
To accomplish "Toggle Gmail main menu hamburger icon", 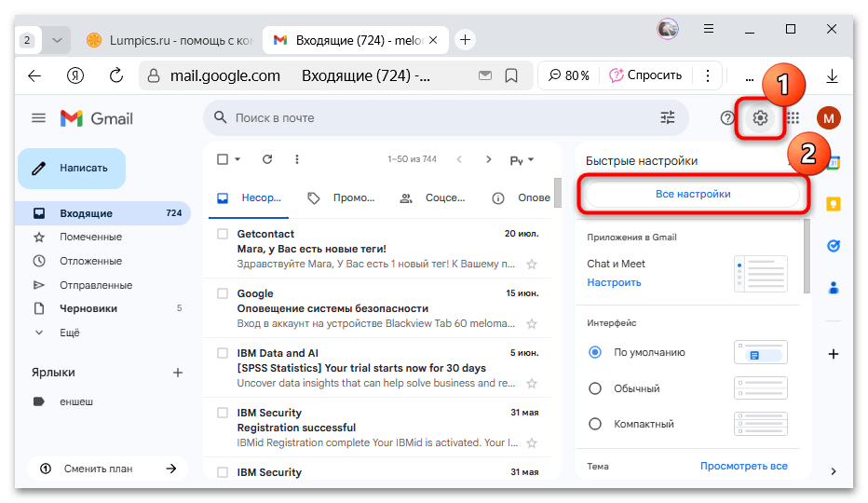I will click(38, 118).
